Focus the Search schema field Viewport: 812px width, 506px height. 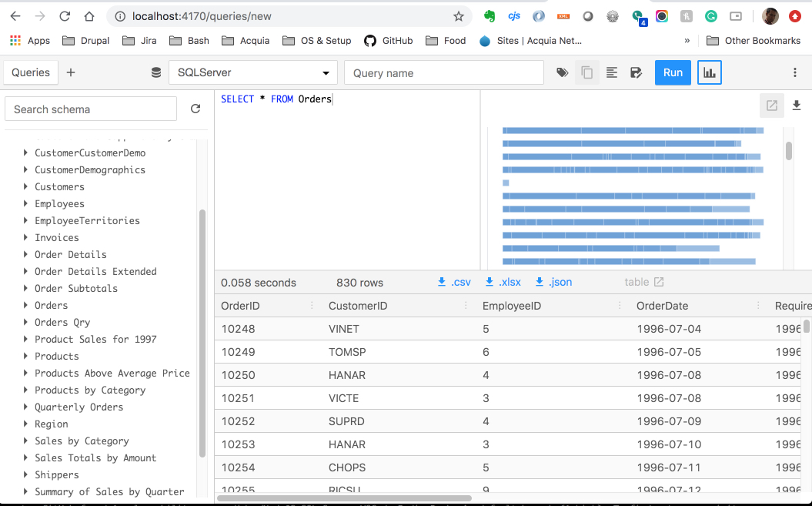coord(91,109)
